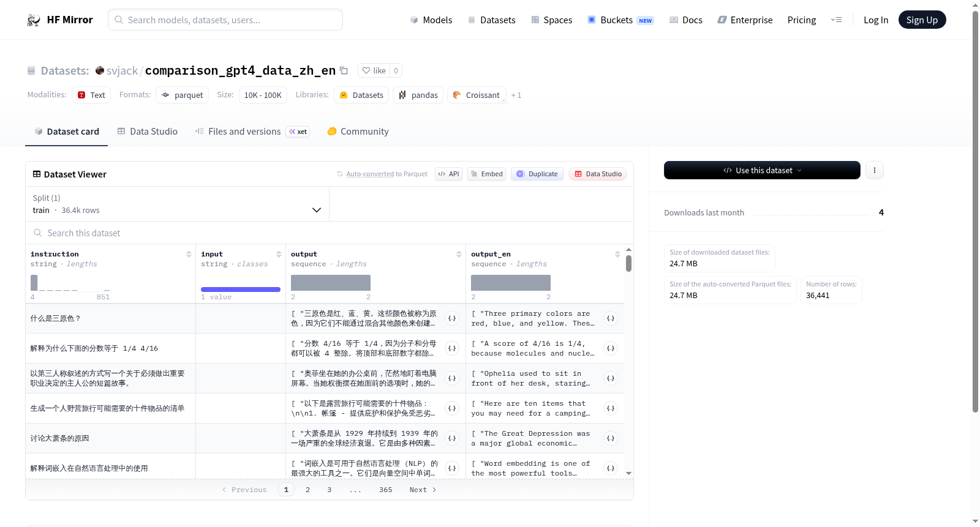This screenshot has height=527, width=980.
Task: Expand JSON for 大萧条 output cell
Action: point(452,438)
